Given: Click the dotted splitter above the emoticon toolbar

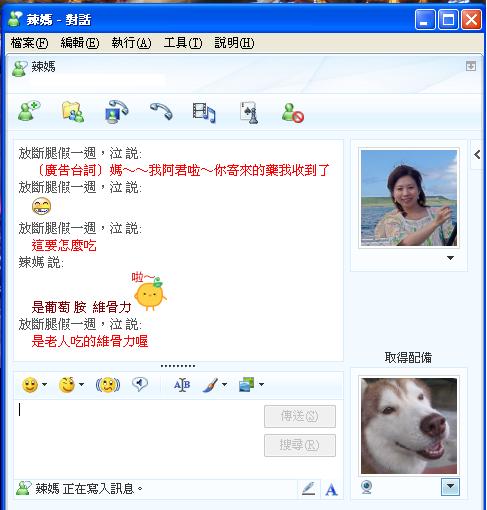Looking at the screenshot, I should pos(178,366).
